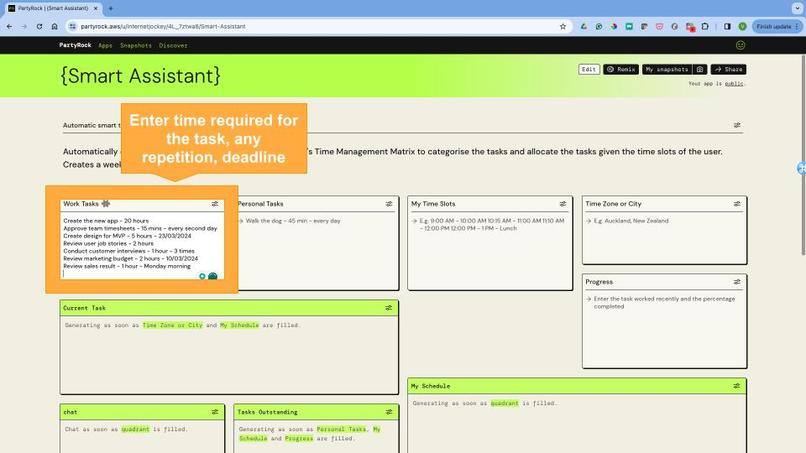This screenshot has height=453, width=806.
Task: Open tab search dropdown arrow in Chrome
Action: pyautogui.click(x=797, y=9)
